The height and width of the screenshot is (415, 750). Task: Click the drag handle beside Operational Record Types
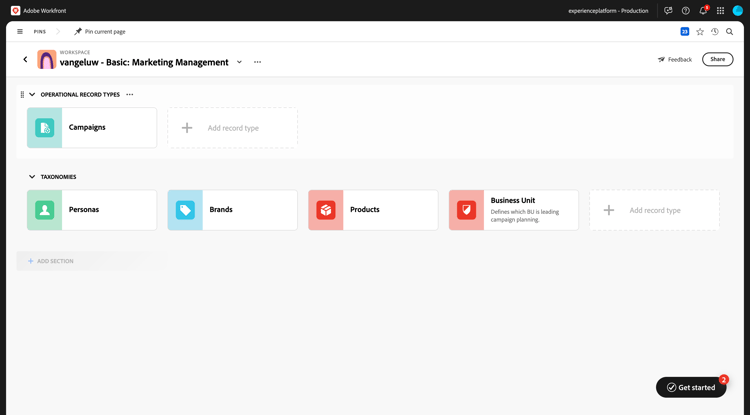(22, 95)
